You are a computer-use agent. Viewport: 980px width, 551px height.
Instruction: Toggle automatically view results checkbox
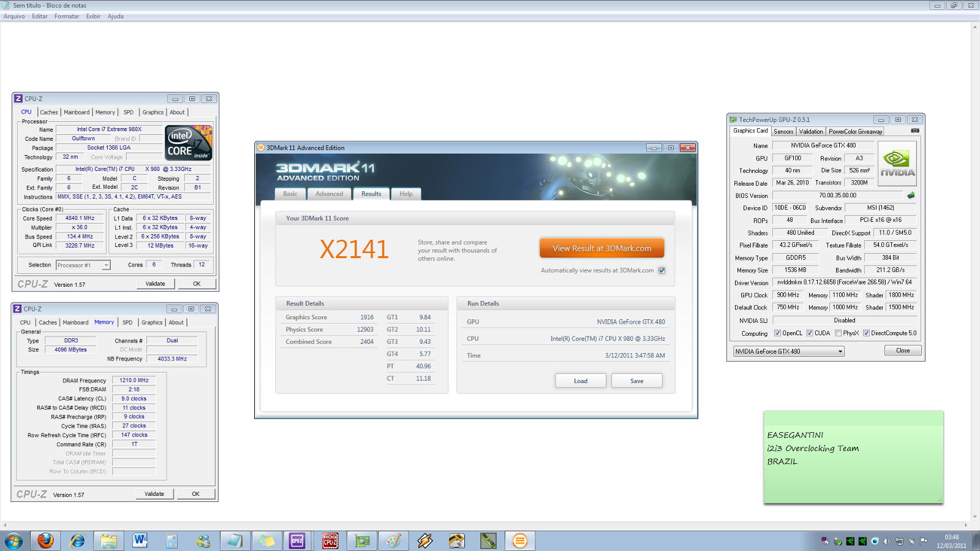[661, 270]
